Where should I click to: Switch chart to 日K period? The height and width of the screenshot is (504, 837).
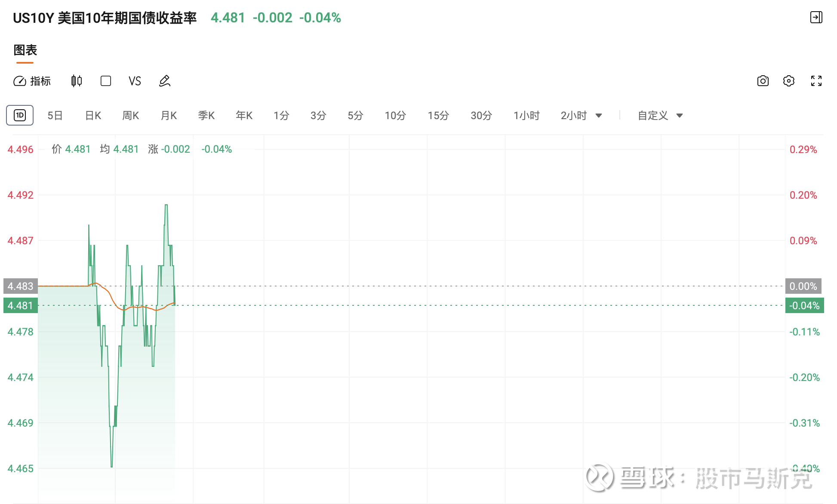point(93,115)
